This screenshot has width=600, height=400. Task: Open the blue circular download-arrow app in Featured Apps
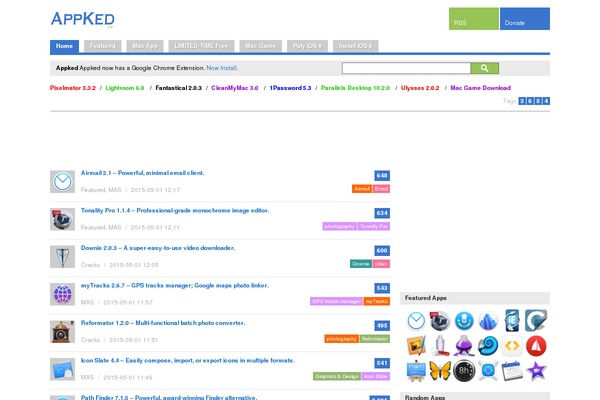(x=464, y=321)
